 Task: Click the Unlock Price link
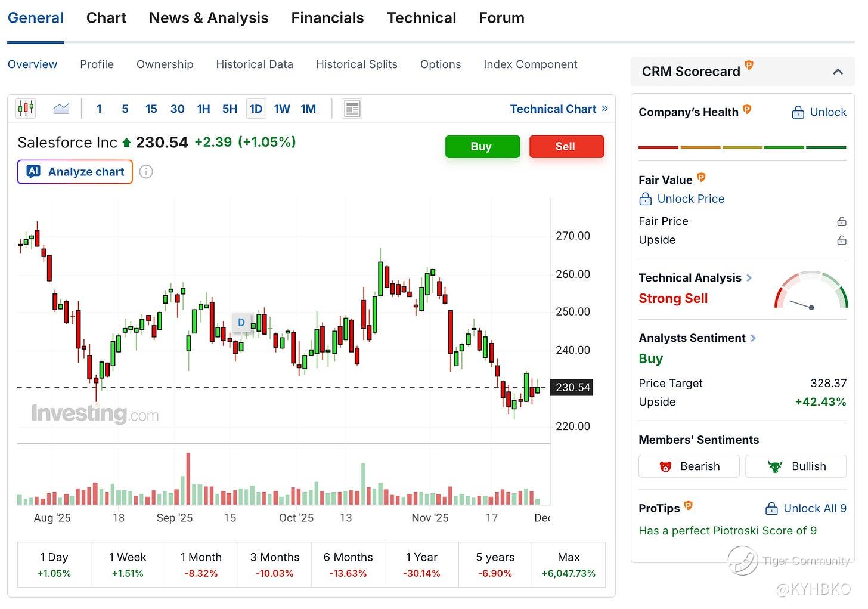[x=681, y=199]
